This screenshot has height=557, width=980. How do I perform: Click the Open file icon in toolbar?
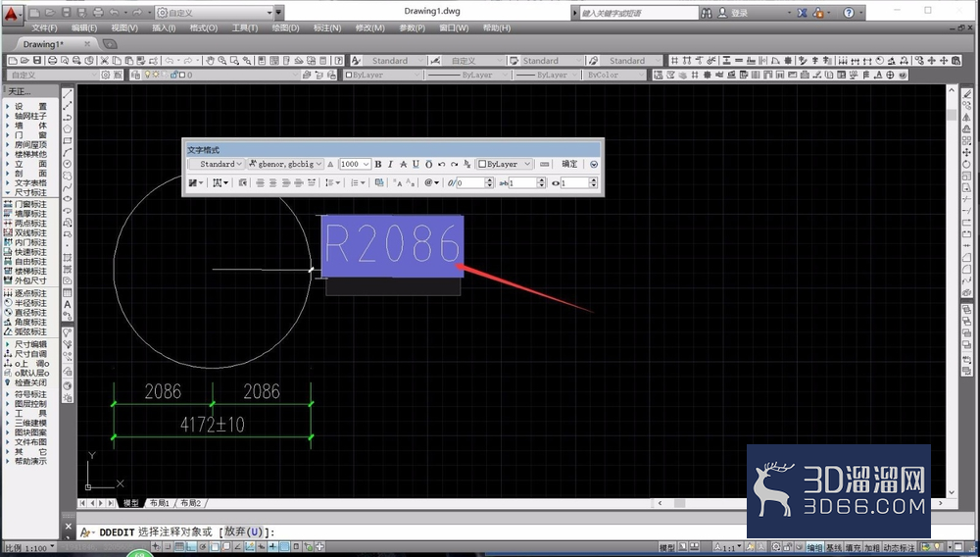tap(24, 61)
